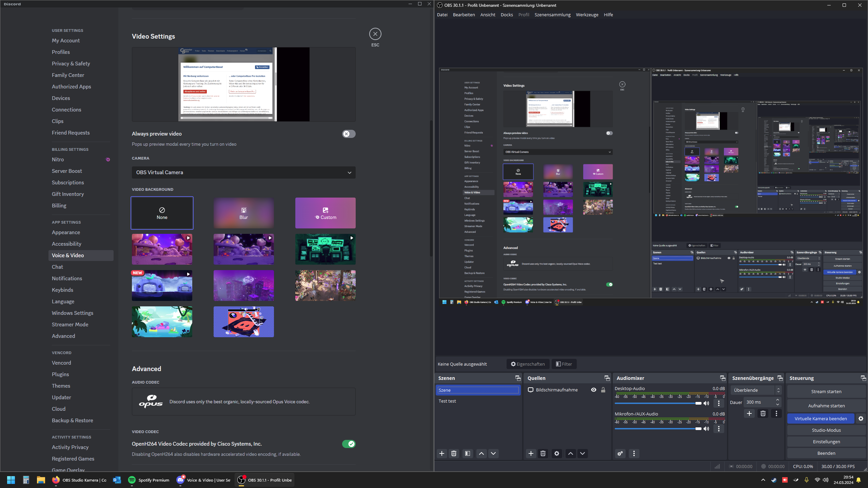This screenshot has height=488, width=868.
Task: Click the Aufnahme starten button
Action: pos(826,406)
